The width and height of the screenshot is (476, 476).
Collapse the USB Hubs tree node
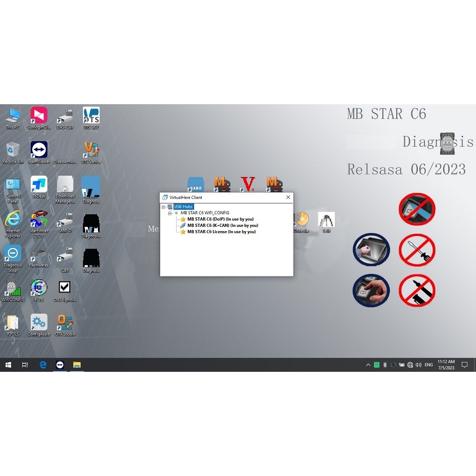click(163, 207)
